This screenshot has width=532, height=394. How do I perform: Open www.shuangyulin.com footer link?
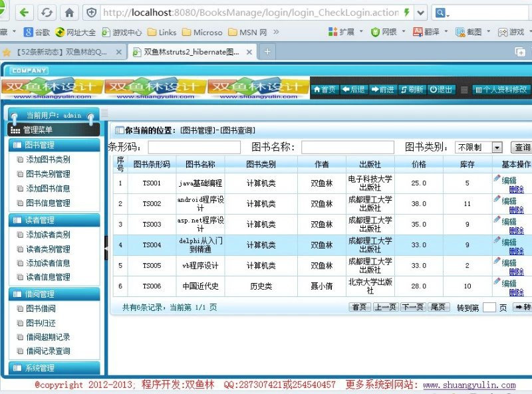coord(469,385)
